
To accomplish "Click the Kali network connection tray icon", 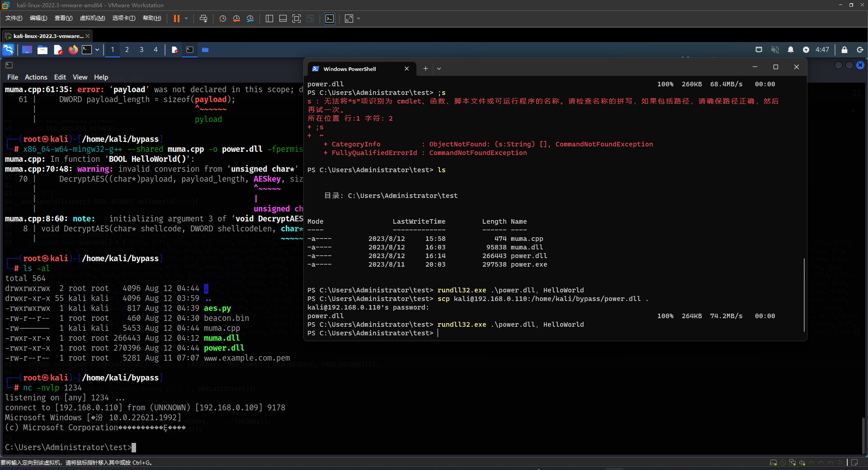I will [x=759, y=50].
